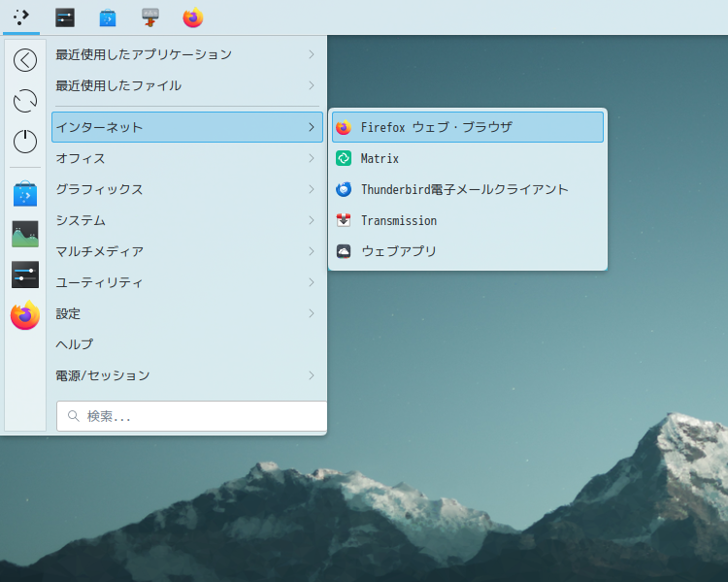This screenshot has width=728, height=582.
Task: Select the マルチメディア category
Action: 187,251
